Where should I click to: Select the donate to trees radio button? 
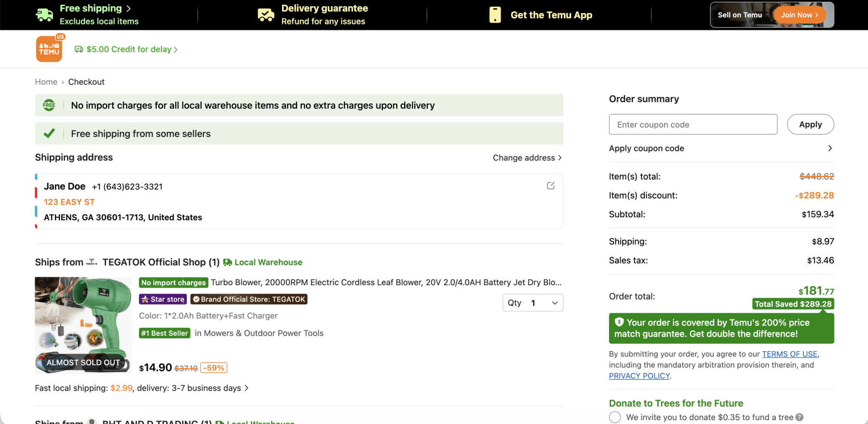(615, 417)
